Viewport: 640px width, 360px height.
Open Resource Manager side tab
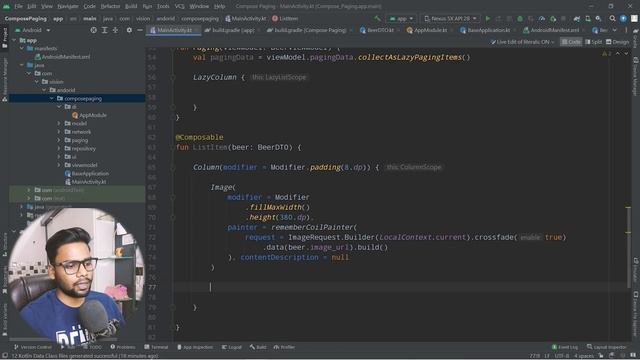point(4,79)
